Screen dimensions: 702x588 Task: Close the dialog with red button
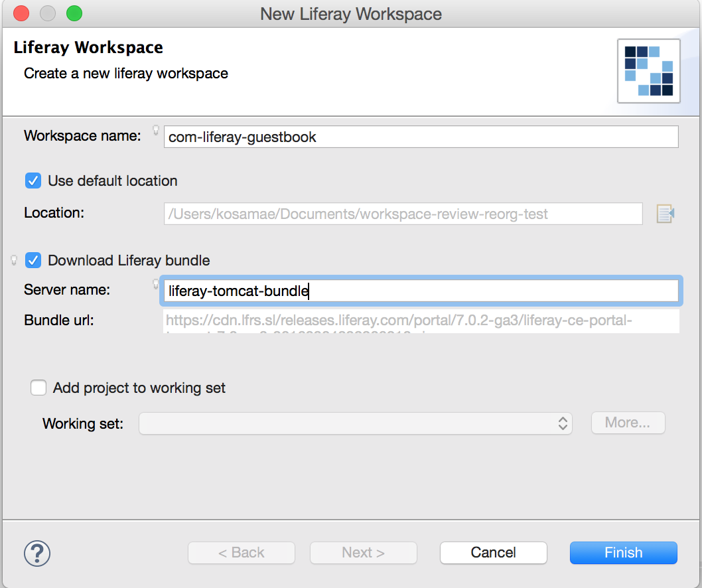21,13
